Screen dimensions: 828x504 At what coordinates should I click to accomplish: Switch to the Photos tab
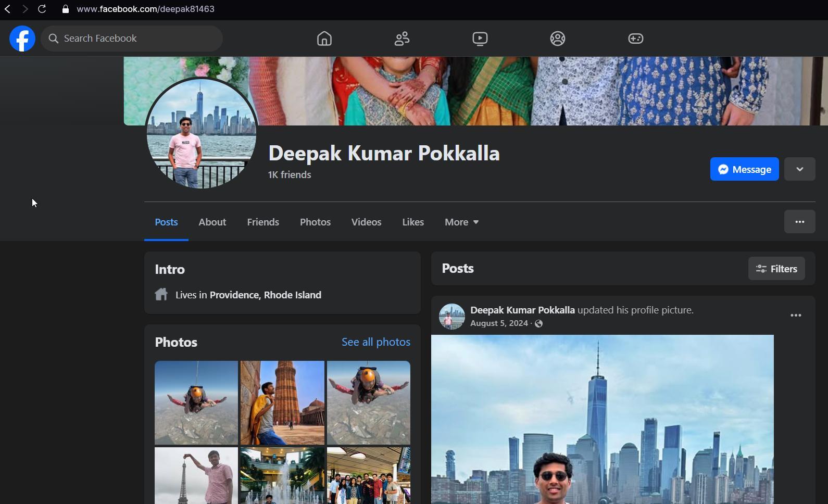click(x=315, y=222)
